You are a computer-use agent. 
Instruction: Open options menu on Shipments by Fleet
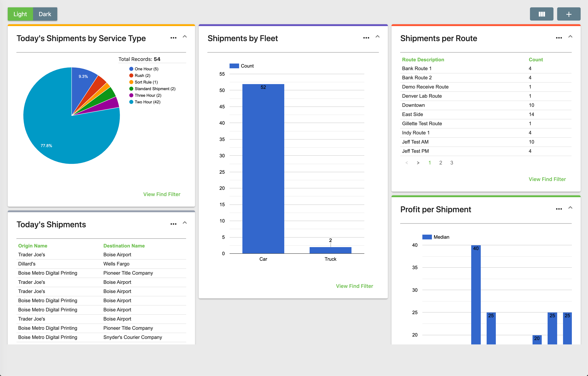[366, 38]
